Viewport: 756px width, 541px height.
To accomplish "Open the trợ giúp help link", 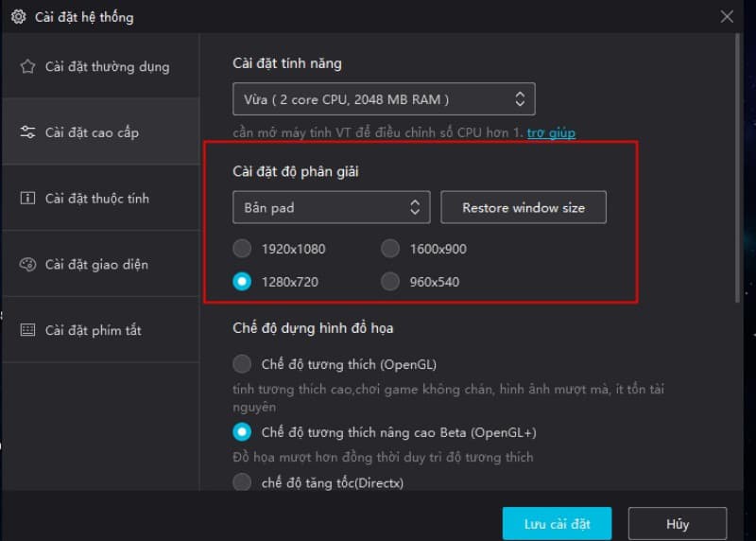I will (551, 132).
